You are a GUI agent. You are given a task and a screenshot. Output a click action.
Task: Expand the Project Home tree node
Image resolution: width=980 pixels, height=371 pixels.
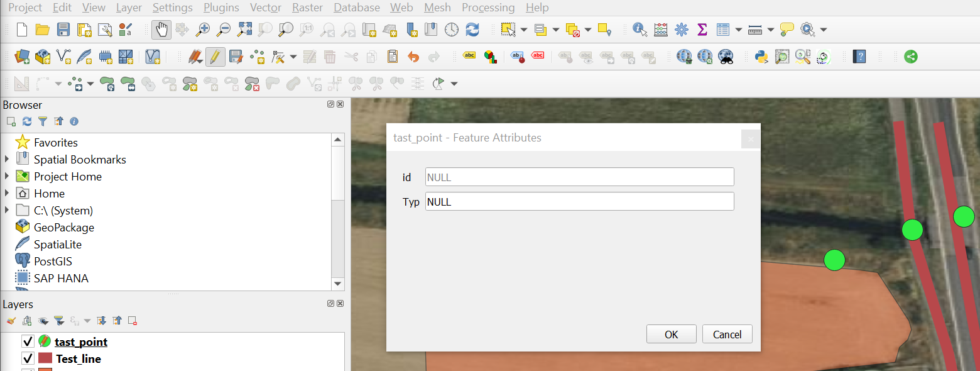coord(7,177)
